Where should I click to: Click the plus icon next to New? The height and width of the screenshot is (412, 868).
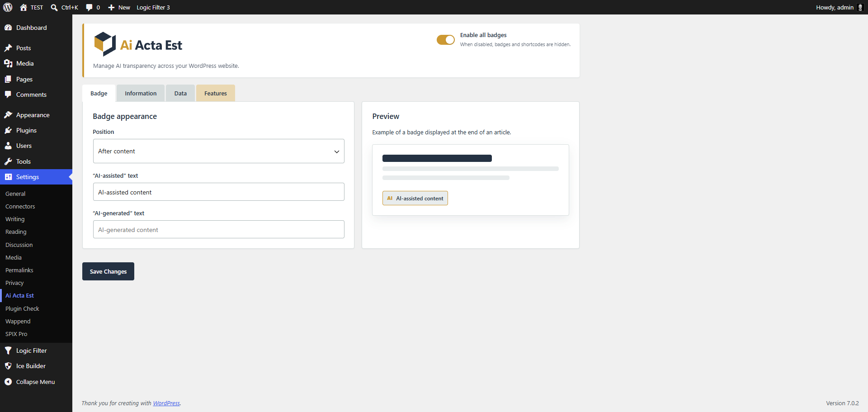[111, 7]
